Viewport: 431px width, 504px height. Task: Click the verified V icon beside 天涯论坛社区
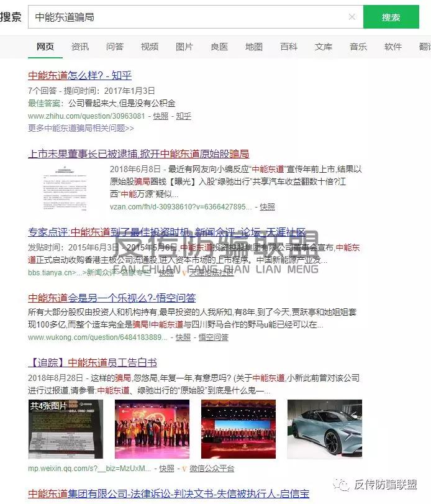click(184, 273)
